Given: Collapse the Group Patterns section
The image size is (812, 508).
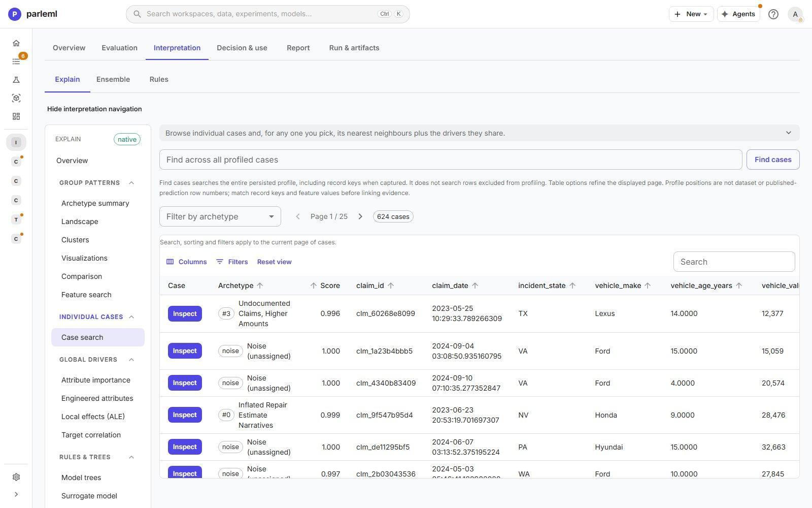Looking at the screenshot, I should click(x=131, y=183).
